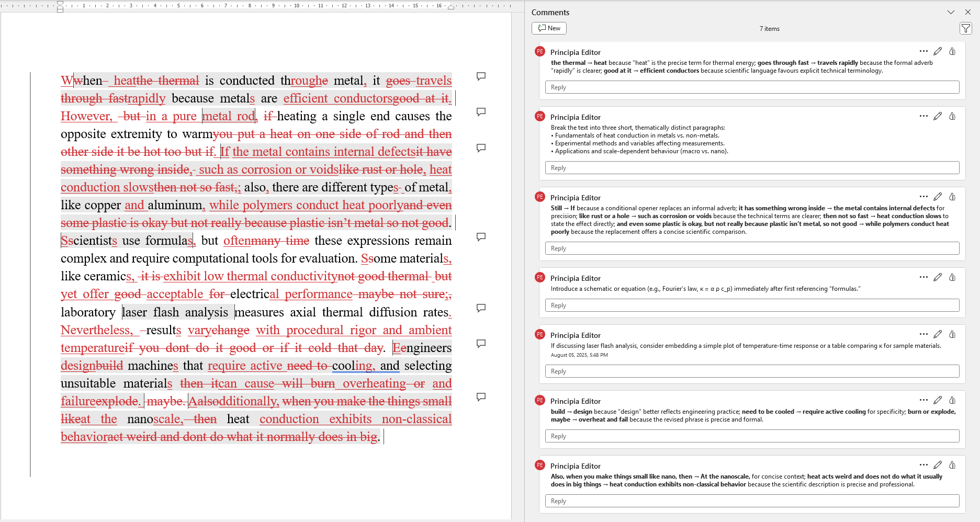Click the Reply box under the last nanoscale comment
The height and width of the screenshot is (522, 980).
pos(752,501)
